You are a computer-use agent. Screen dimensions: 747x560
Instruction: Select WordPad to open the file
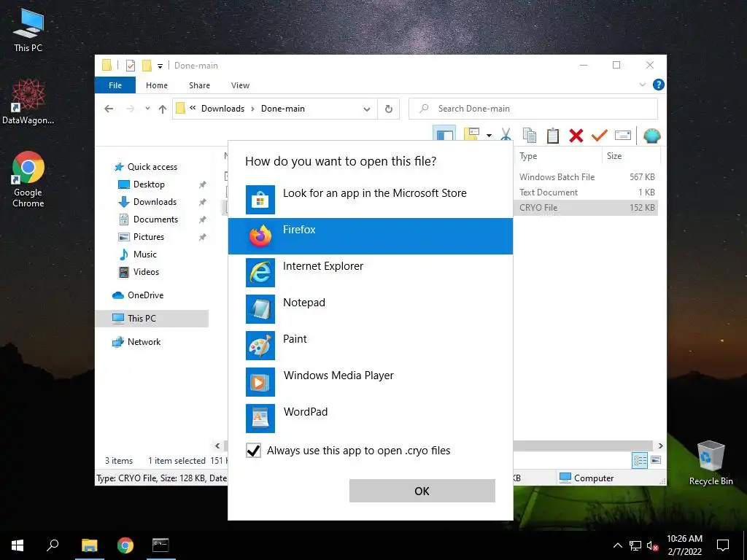click(370, 418)
